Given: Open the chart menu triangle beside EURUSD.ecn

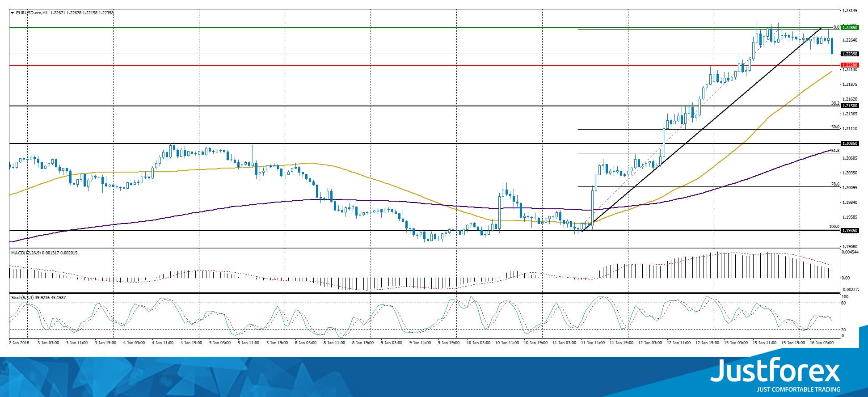Looking at the screenshot, I should point(12,13).
